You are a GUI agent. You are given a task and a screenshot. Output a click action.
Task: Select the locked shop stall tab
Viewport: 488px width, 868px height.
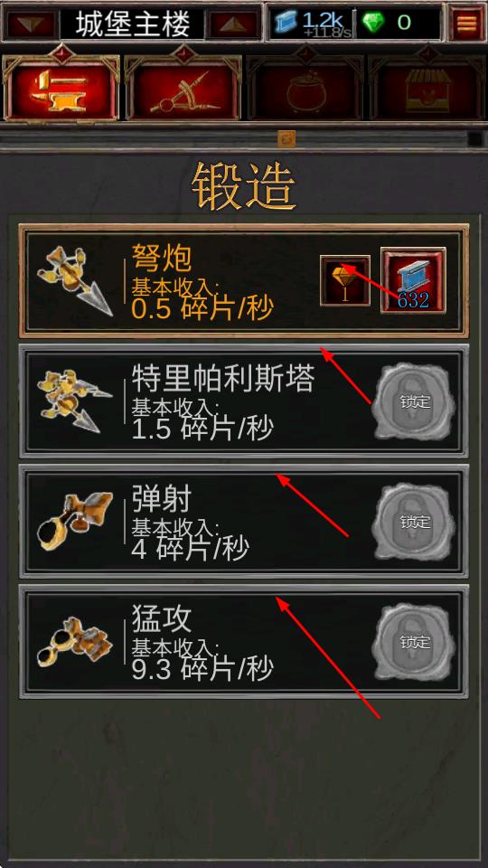427,89
